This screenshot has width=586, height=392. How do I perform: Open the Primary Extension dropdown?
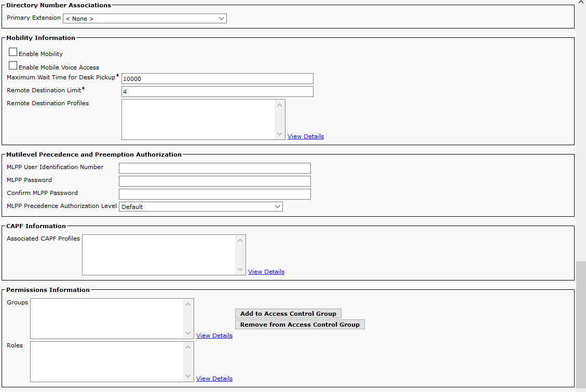point(144,19)
